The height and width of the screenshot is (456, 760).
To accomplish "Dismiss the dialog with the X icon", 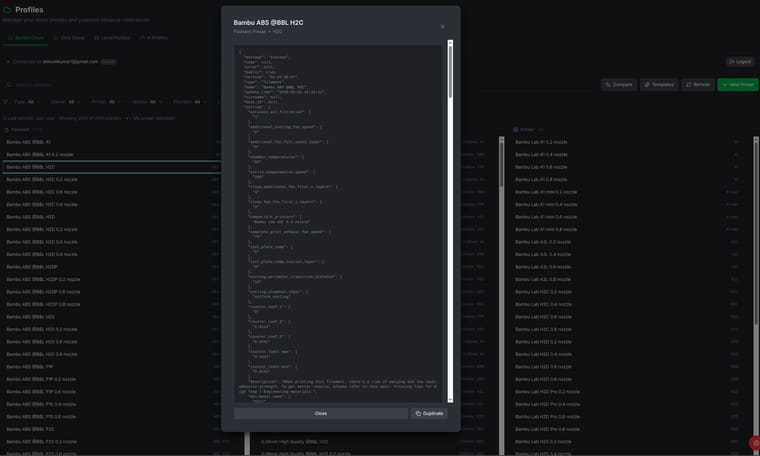I will (x=442, y=27).
